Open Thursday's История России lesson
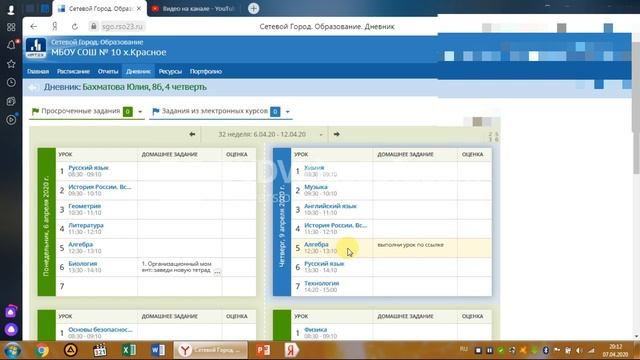 [336, 225]
